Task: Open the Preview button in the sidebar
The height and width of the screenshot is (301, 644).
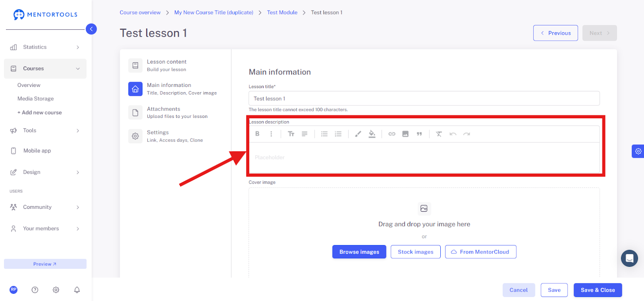Action: 45,264
